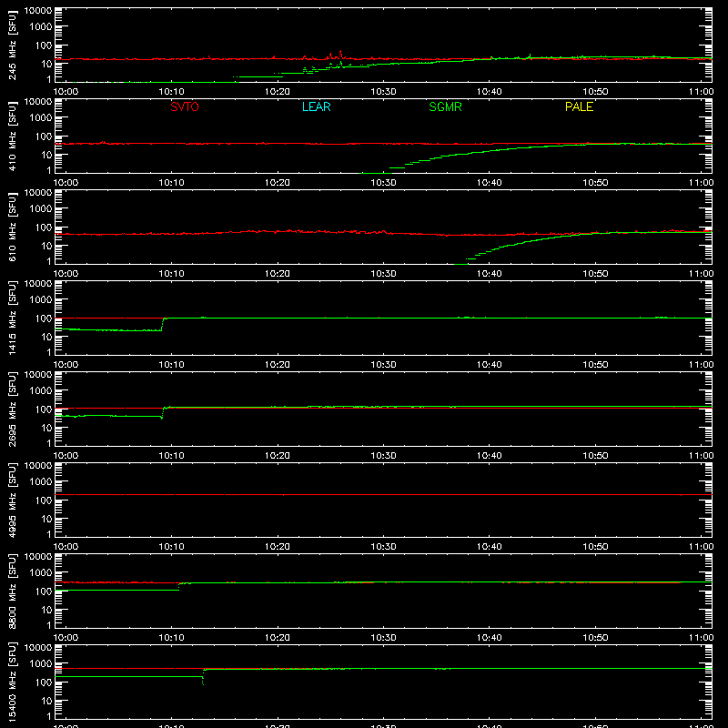The image size is (728, 728).
Task: Click the red SVTO legend label
Action: coord(185,106)
